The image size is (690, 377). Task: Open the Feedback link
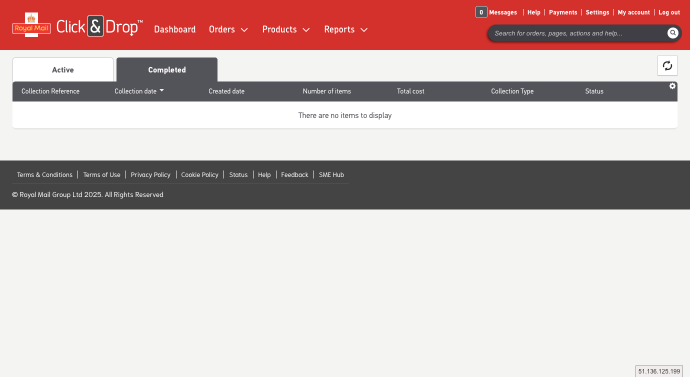coord(295,175)
